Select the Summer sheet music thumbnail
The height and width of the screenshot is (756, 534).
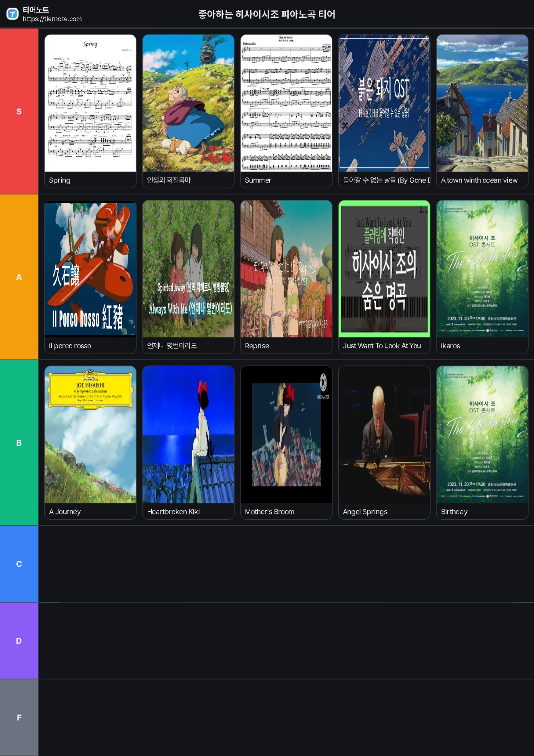(x=286, y=103)
